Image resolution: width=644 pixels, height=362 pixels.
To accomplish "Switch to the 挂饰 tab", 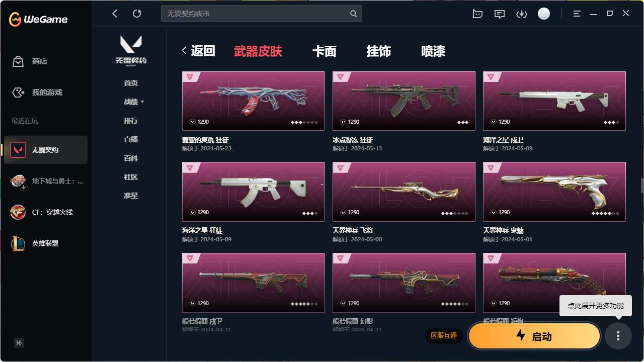I will coord(379,51).
